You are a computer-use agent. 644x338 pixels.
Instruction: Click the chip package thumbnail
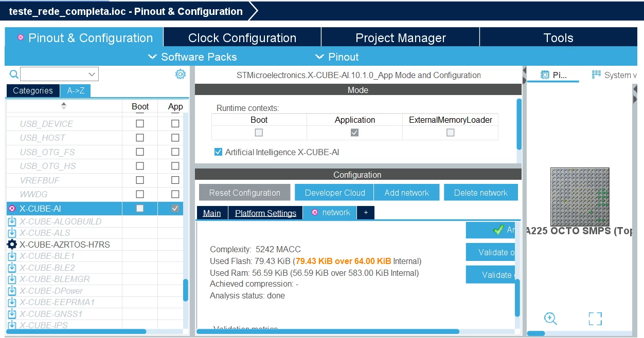click(580, 197)
